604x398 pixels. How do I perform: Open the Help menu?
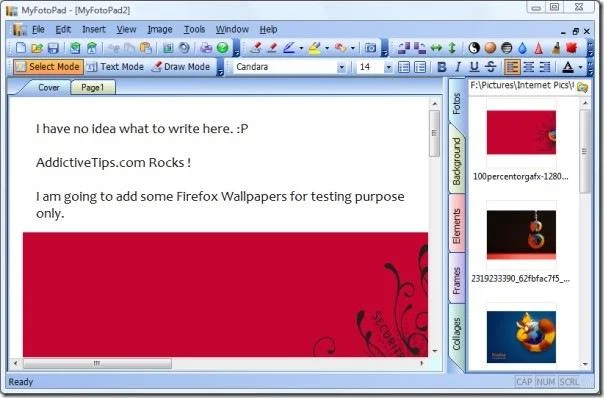268,29
